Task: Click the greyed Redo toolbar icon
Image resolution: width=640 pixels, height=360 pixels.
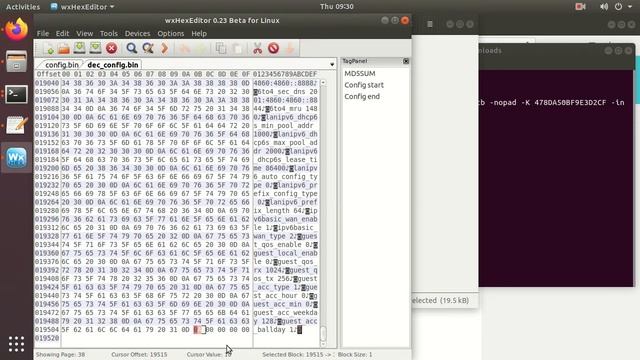Action: coord(201,49)
